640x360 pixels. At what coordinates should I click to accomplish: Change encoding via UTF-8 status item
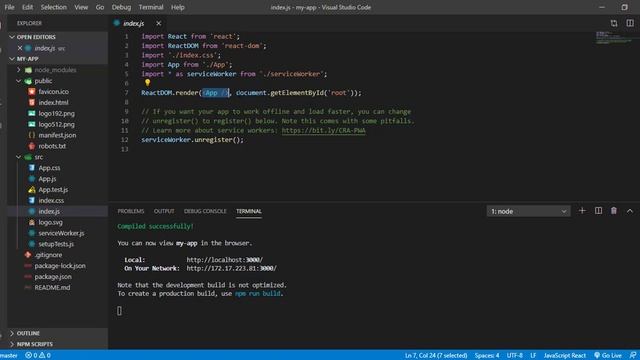pyautogui.click(x=515, y=355)
